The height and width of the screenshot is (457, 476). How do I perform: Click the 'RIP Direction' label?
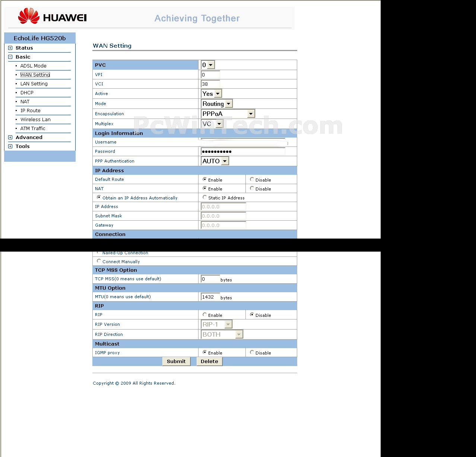(x=109, y=334)
